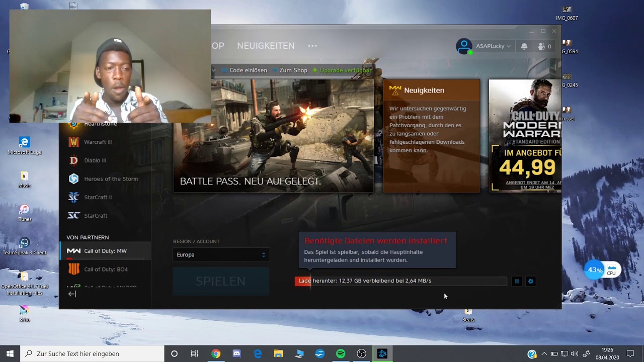Open russel desktop file
The width and height of the screenshot is (644, 362).
coord(567,114)
